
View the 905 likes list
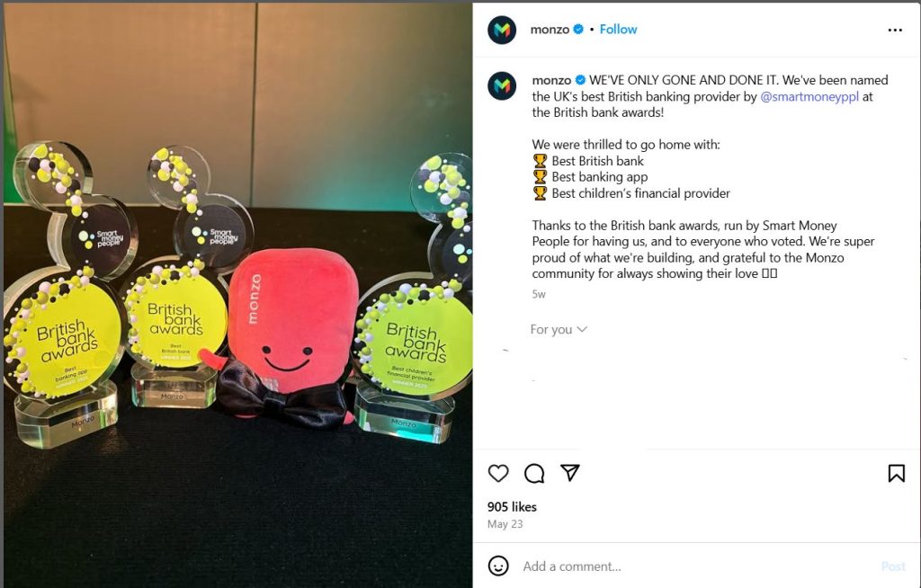click(512, 507)
